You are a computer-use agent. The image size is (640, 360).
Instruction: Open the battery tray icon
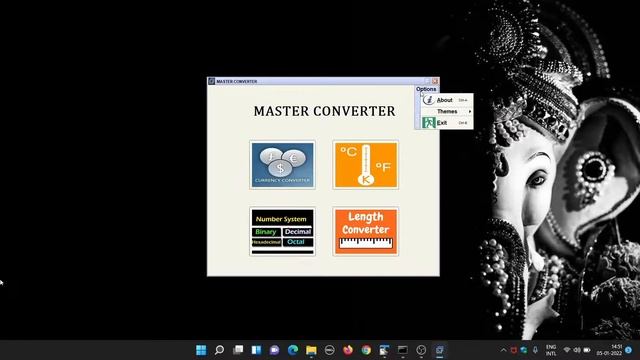(x=587, y=350)
